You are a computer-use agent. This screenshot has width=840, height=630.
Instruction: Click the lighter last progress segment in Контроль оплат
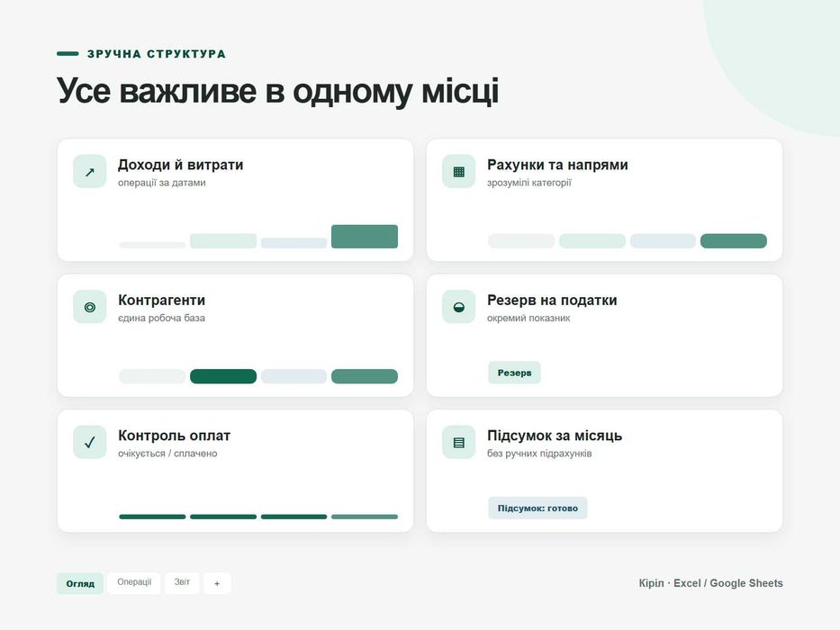pyautogui.click(x=365, y=517)
